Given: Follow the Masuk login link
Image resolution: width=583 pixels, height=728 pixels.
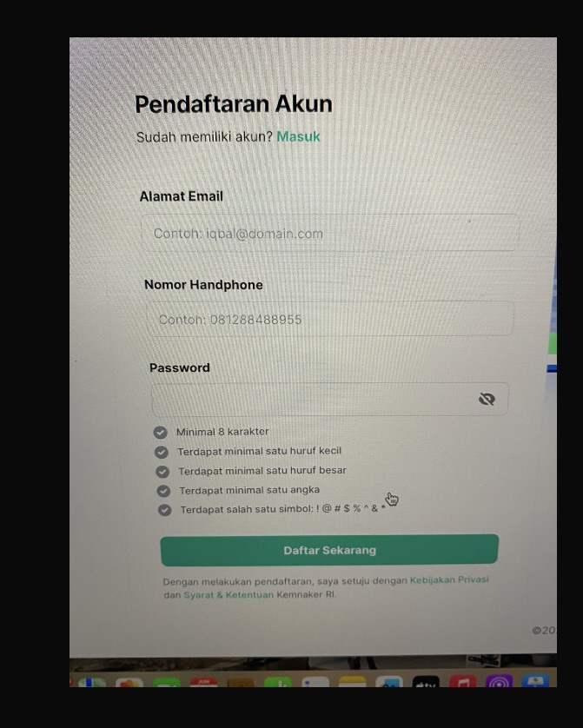Looking at the screenshot, I should (298, 136).
